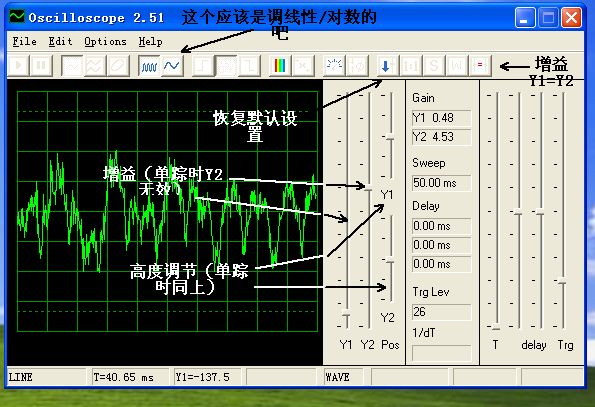Start acquisition with the play button
The width and height of the screenshot is (595, 407).
click(18, 66)
